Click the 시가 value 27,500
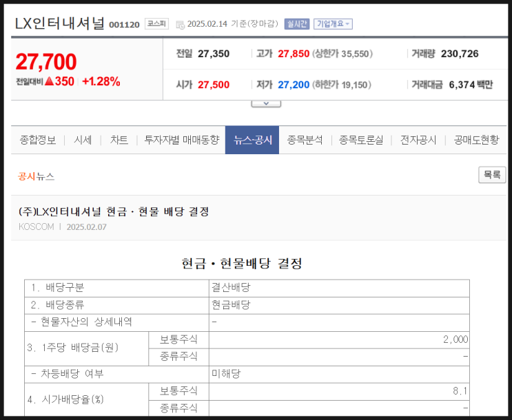 click(214, 85)
